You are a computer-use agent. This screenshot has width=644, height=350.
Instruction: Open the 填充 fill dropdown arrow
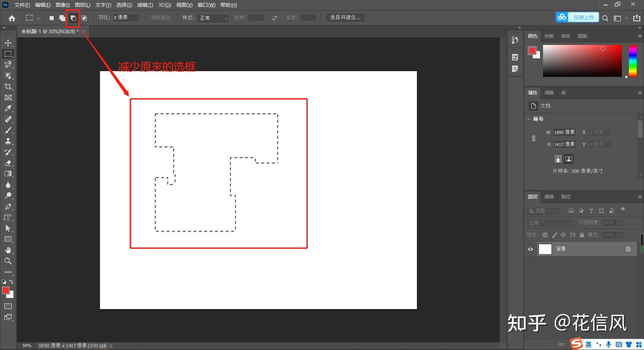point(621,235)
